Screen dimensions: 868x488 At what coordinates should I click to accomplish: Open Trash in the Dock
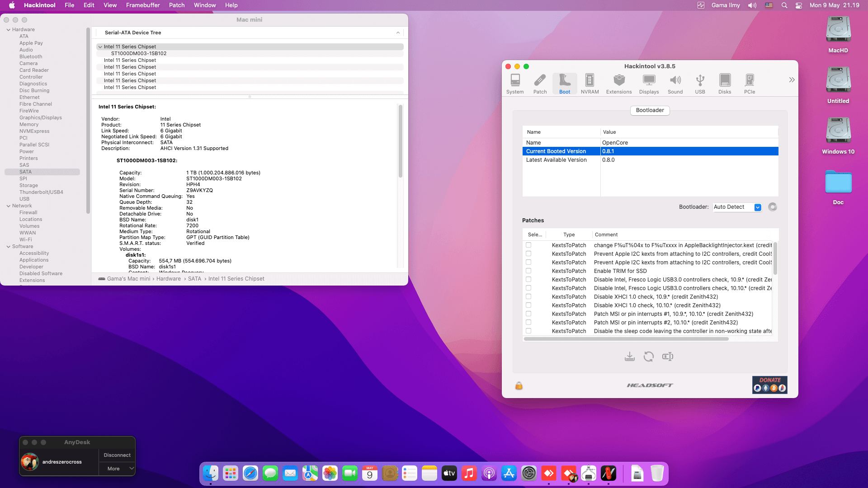657,473
